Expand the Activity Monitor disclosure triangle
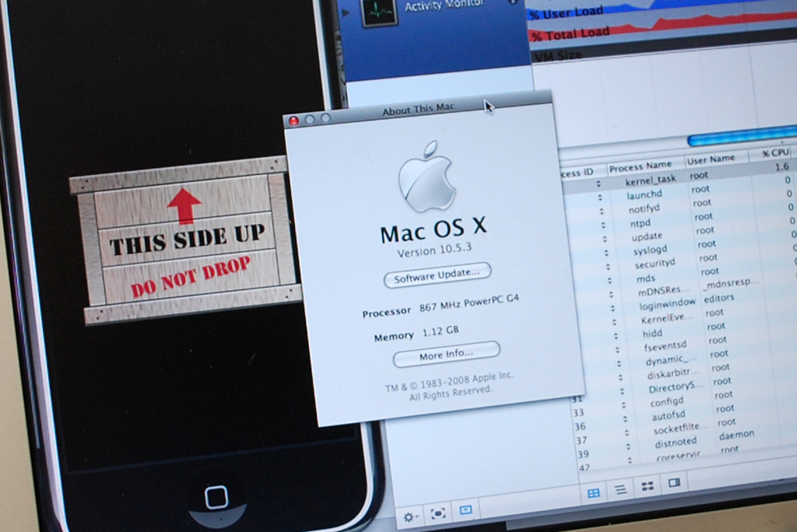 (x=346, y=12)
